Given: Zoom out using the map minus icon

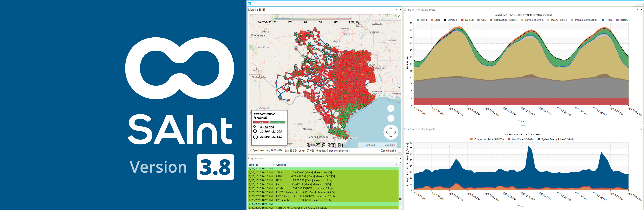Looking at the screenshot, I should pos(391,118).
